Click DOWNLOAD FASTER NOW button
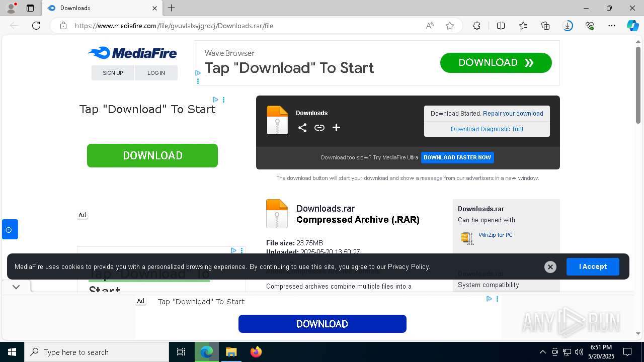The height and width of the screenshot is (362, 644). tap(457, 157)
